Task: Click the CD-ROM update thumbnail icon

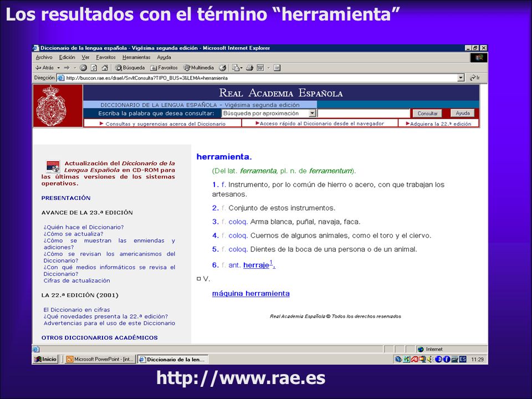Action: (x=53, y=167)
